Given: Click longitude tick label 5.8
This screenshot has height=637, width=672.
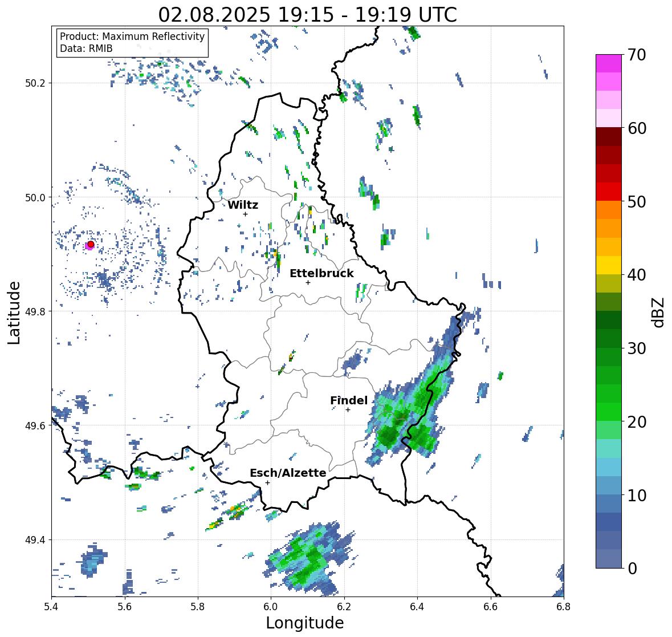Looking at the screenshot, I should pyautogui.click(x=198, y=606).
